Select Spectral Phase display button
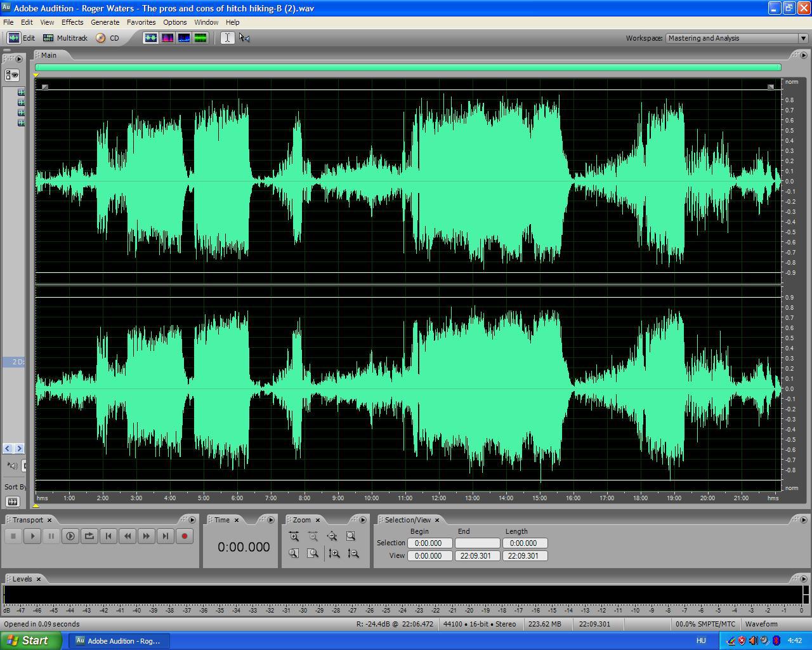This screenshot has height=650, width=812. (200, 38)
